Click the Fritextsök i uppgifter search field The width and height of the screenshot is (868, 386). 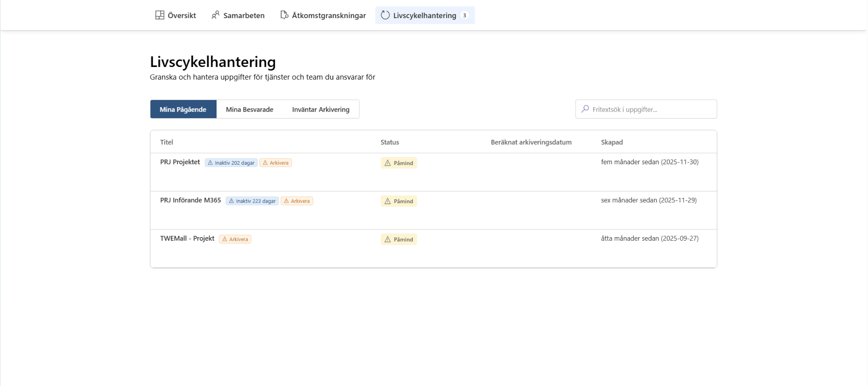[x=646, y=109]
